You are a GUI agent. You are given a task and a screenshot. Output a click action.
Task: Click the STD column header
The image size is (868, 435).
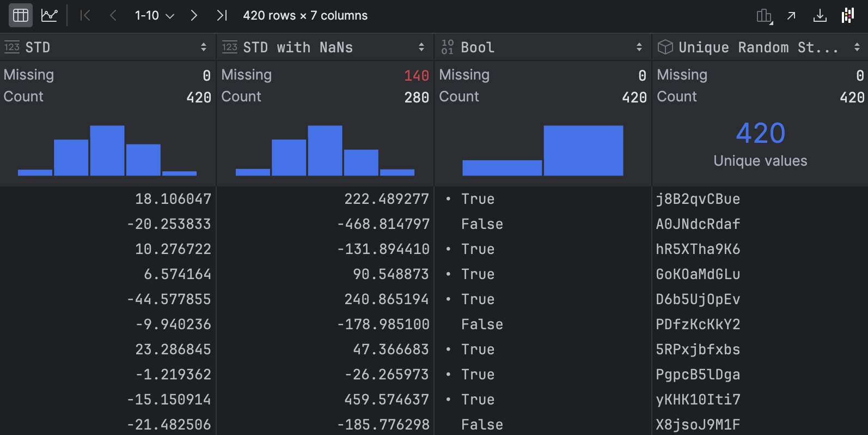(107, 47)
